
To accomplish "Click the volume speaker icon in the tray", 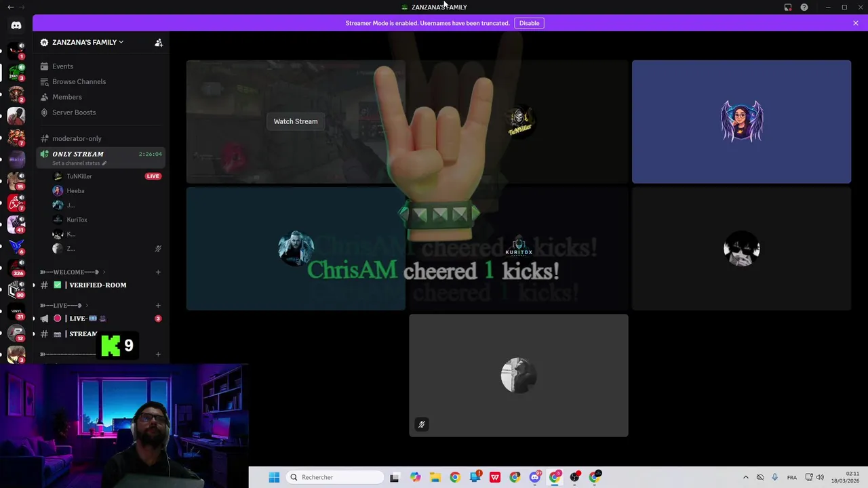I will (x=820, y=477).
